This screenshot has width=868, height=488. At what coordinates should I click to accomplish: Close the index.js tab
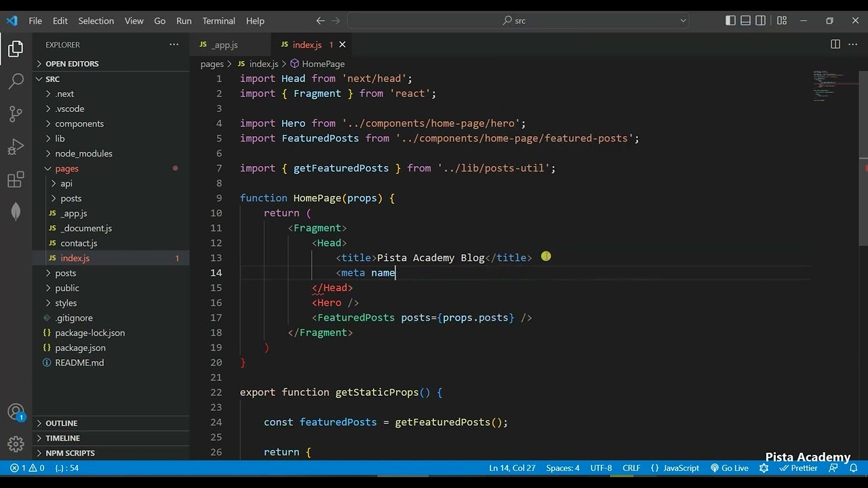click(x=342, y=45)
